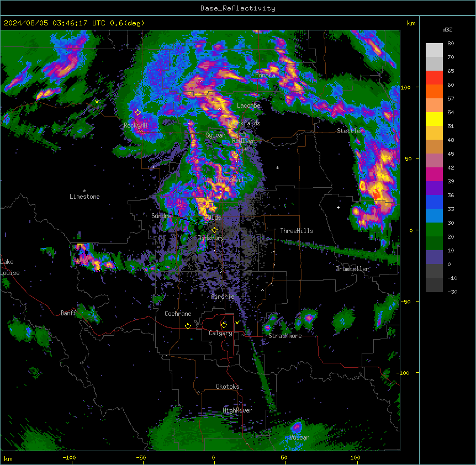This screenshot has height=465, width=476.
Task: Click the -30 value on dBZ legend
Action: tap(452, 292)
